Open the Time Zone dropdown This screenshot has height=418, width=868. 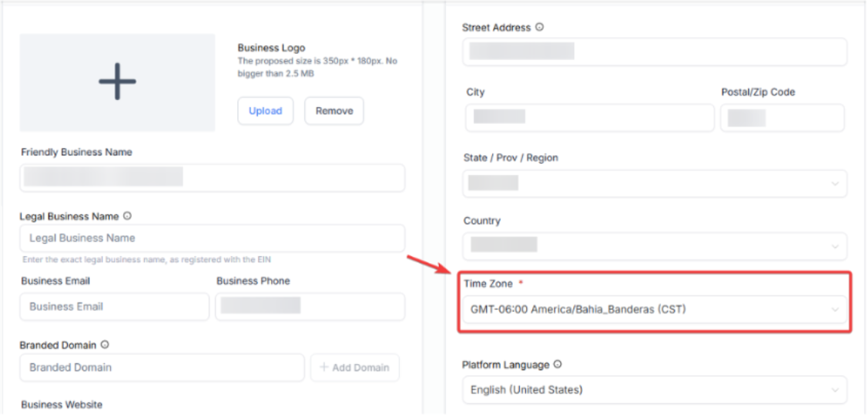654,309
